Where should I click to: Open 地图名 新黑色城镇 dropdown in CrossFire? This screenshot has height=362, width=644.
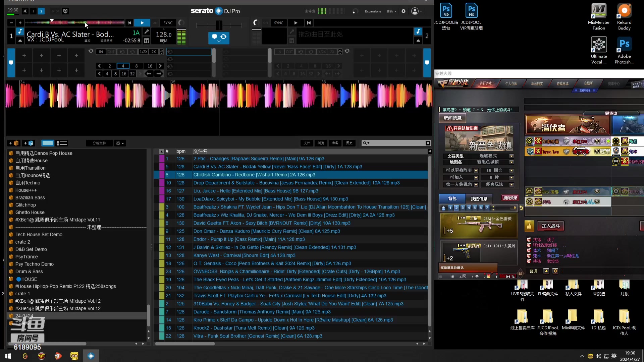(x=512, y=162)
